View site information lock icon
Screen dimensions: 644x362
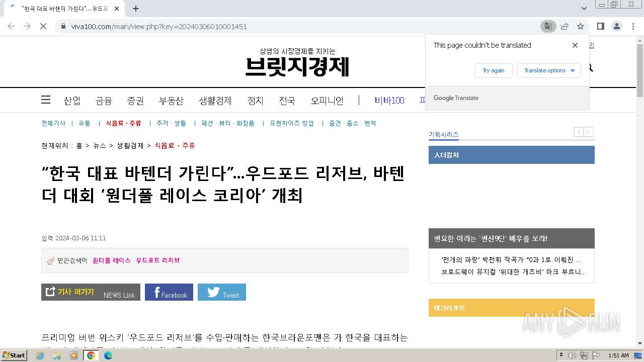pos(63,26)
